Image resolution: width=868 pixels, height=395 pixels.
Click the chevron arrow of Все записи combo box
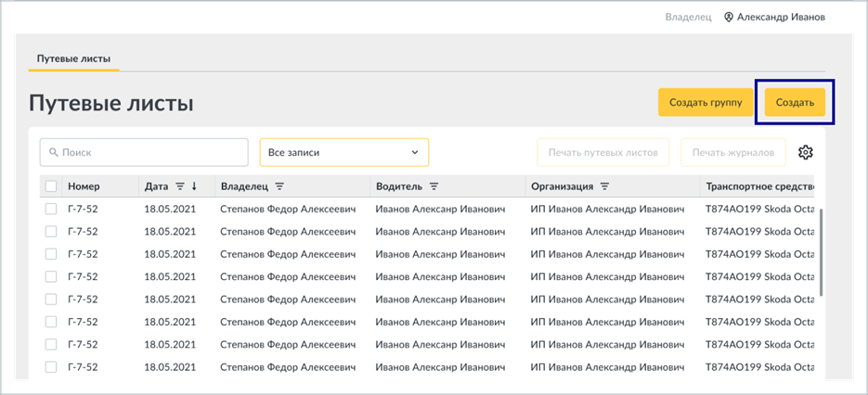tap(415, 152)
